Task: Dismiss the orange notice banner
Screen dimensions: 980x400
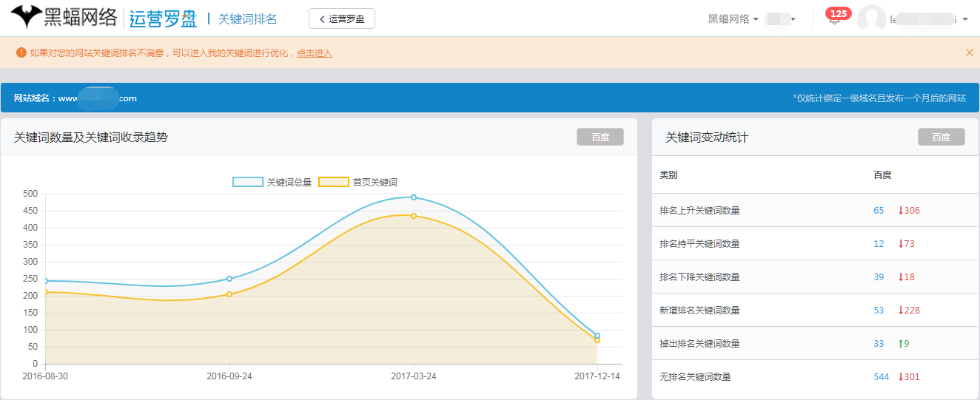Action: 969,52
